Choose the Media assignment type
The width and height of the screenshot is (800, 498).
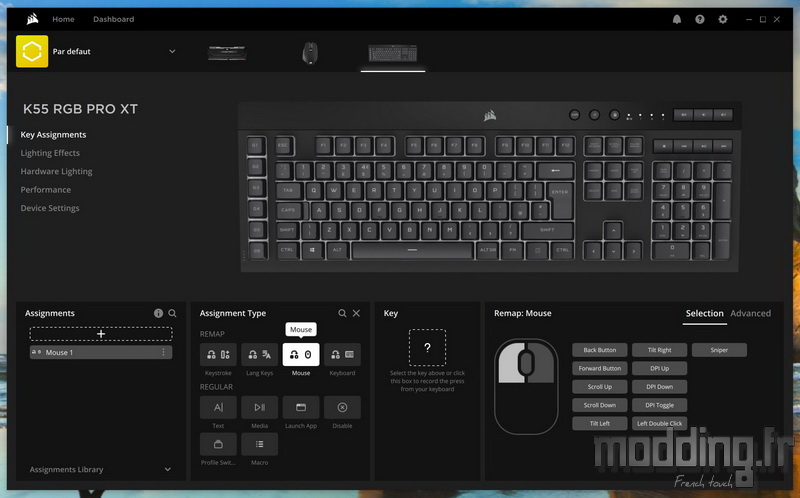tap(260, 407)
